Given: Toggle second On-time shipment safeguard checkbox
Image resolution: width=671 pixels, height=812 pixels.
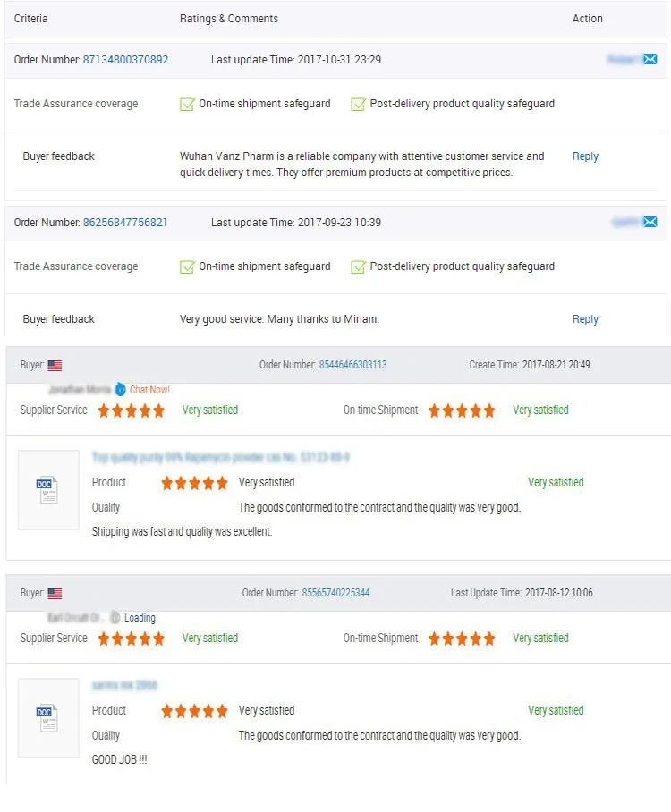Looking at the screenshot, I should pyautogui.click(x=187, y=266).
